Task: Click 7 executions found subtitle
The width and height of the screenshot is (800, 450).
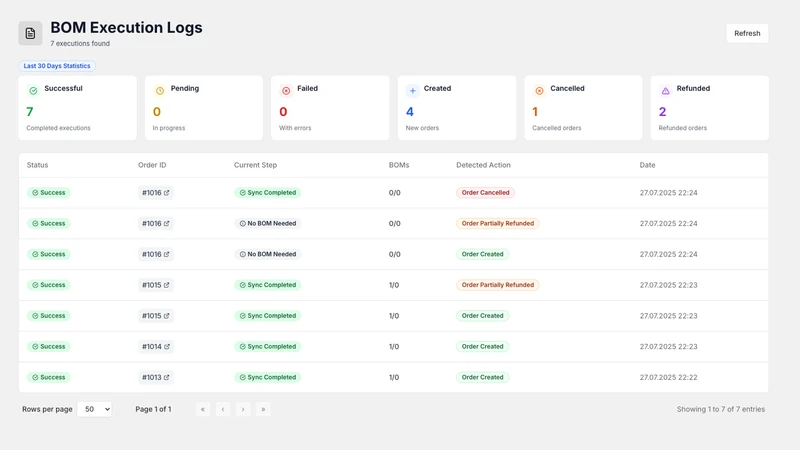Action: click(x=80, y=43)
